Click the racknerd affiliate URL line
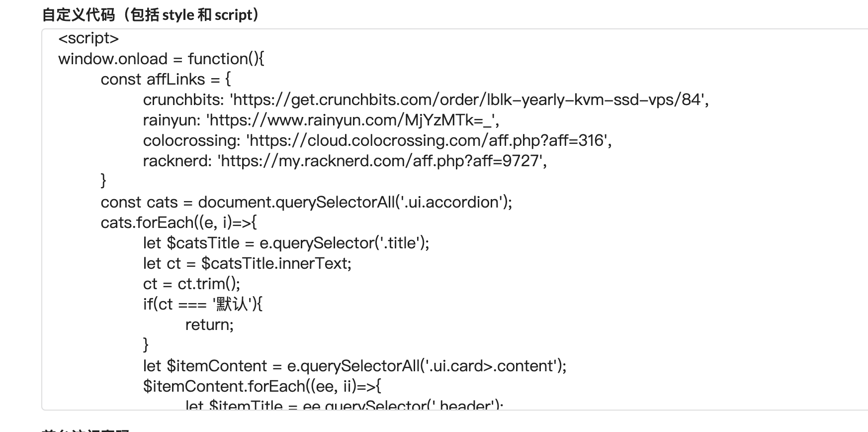 click(x=345, y=161)
